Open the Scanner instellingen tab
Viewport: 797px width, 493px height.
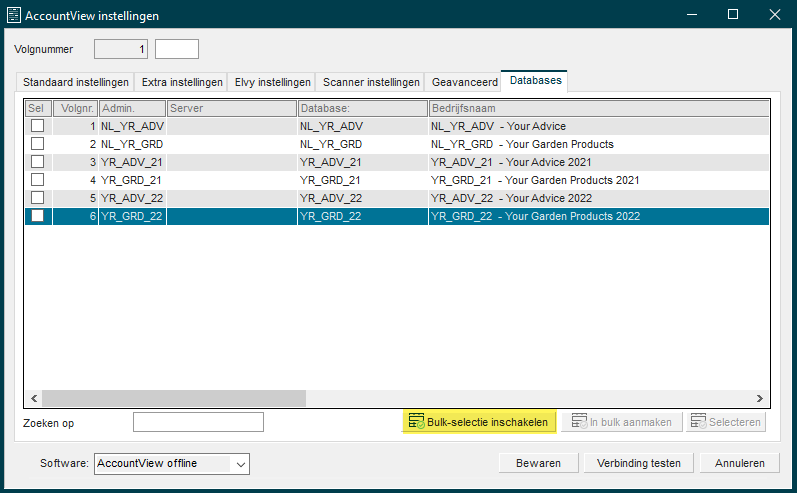(x=371, y=82)
